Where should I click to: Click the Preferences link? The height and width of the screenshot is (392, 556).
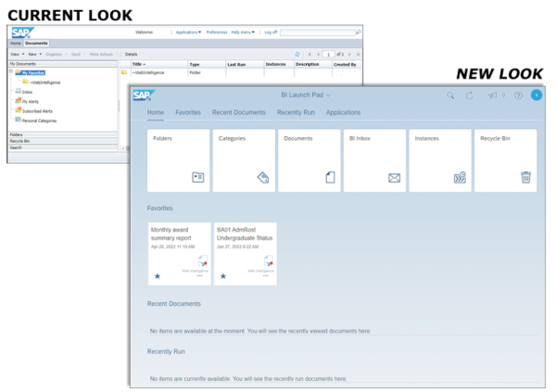pos(217,32)
